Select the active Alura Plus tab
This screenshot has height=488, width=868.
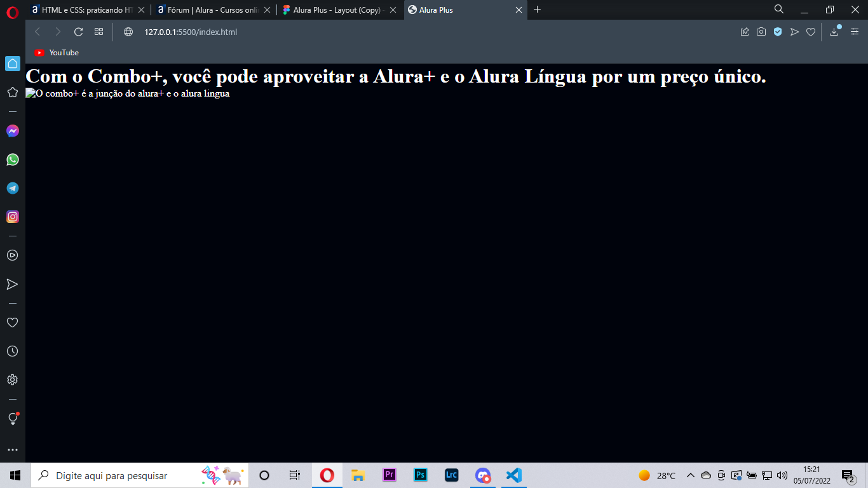click(466, 10)
